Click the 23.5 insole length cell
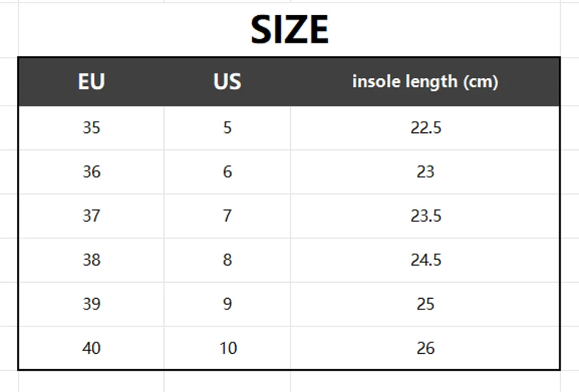Image resolution: width=579 pixels, height=392 pixels. (x=425, y=216)
